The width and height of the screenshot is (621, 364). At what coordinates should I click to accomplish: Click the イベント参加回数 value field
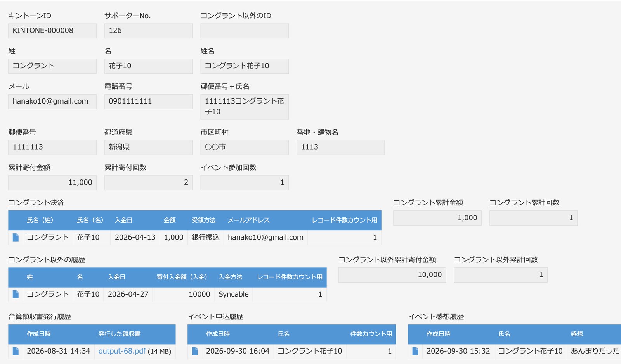tap(245, 183)
